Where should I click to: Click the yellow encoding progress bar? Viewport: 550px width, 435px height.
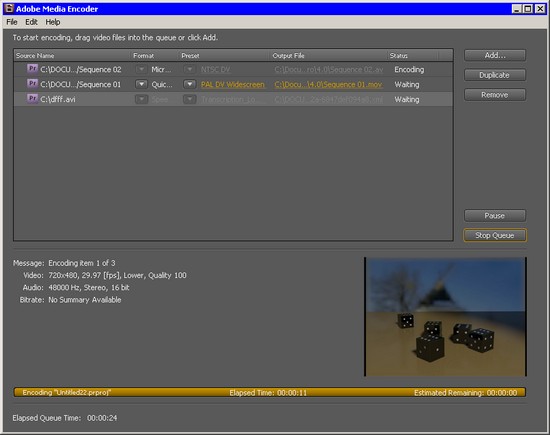pyautogui.click(x=270, y=392)
